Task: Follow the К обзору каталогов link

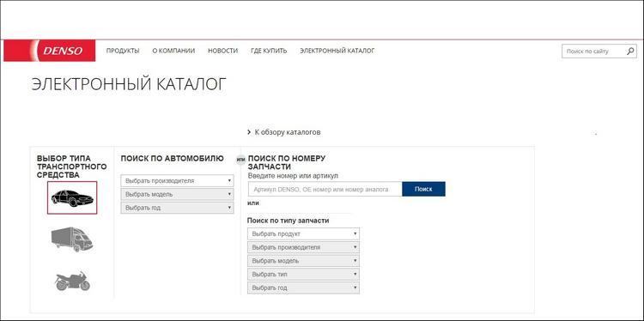Action: pyautogui.click(x=288, y=132)
